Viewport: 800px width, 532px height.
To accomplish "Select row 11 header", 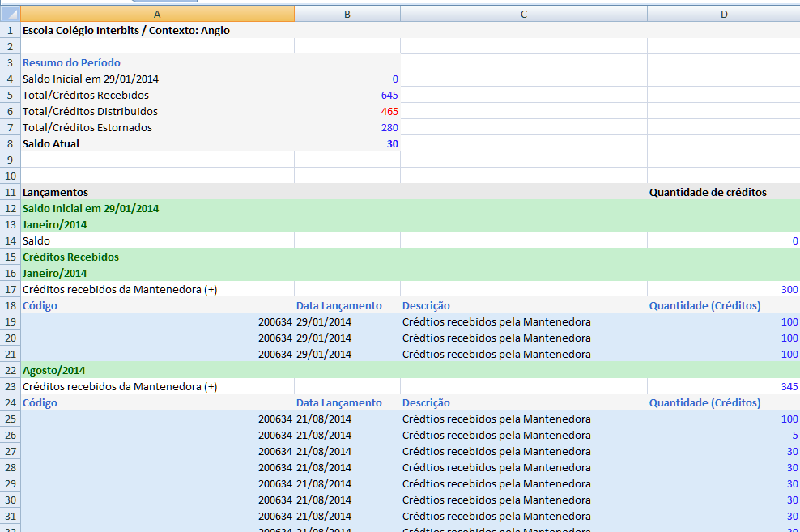I will tap(10, 192).
